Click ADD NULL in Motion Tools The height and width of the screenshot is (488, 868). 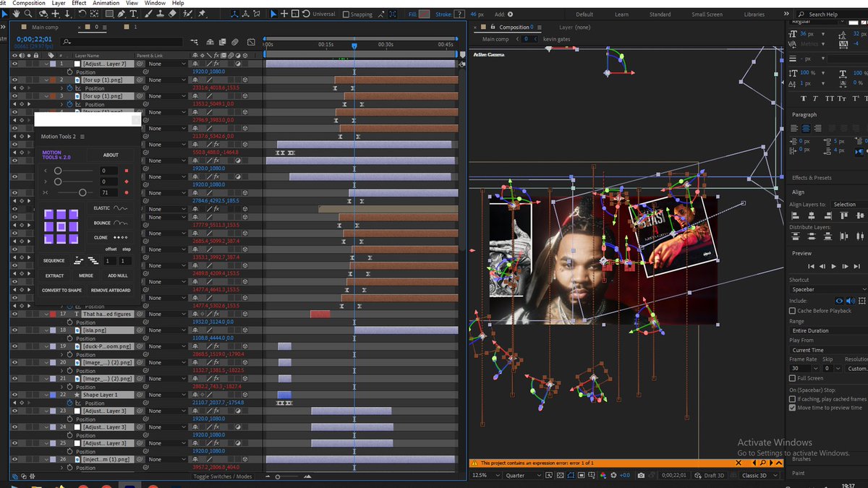118,275
